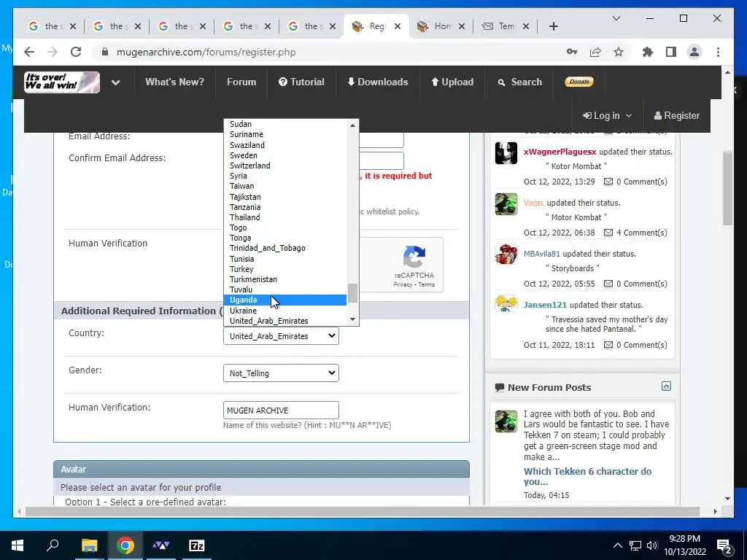Show hidden tray icons chevron
747x560 pixels.
tap(617, 545)
